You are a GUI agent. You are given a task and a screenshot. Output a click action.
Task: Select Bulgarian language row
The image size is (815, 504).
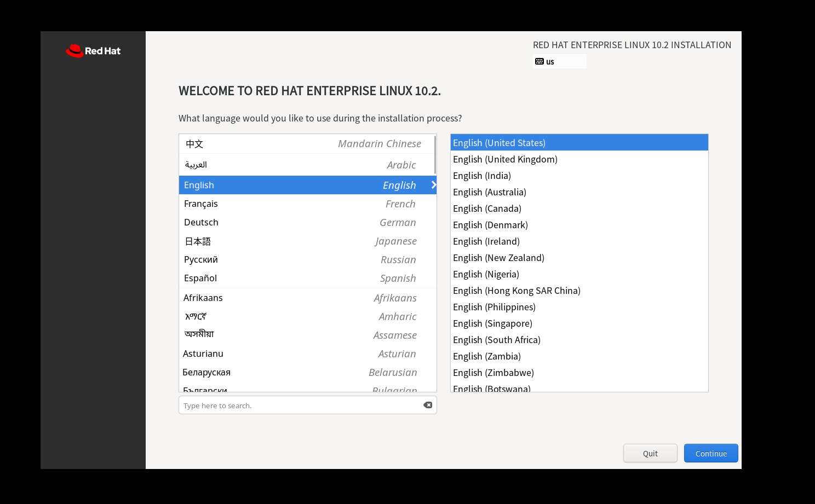tap(308, 387)
